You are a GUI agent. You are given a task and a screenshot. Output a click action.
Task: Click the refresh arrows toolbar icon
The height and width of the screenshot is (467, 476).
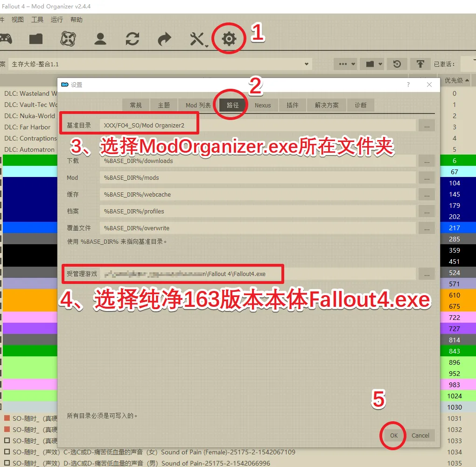[x=133, y=39]
